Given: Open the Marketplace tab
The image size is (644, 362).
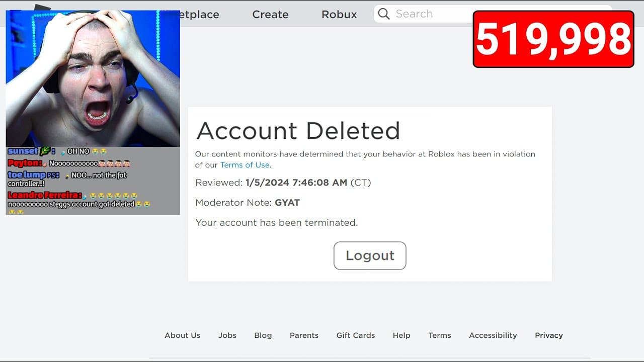Looking at the screenshot, I should (200, 15).
